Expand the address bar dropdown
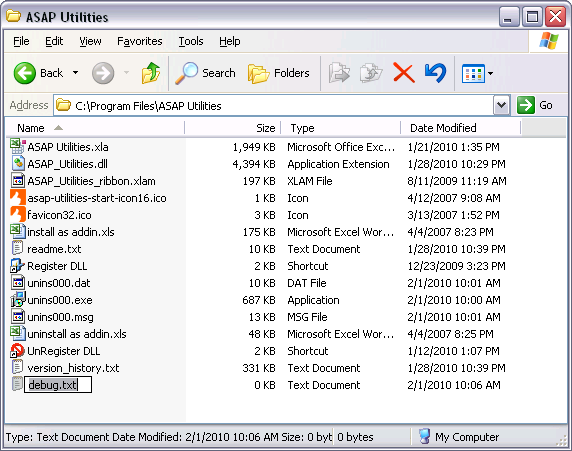572x451 pixels. (x=502, y=106)
